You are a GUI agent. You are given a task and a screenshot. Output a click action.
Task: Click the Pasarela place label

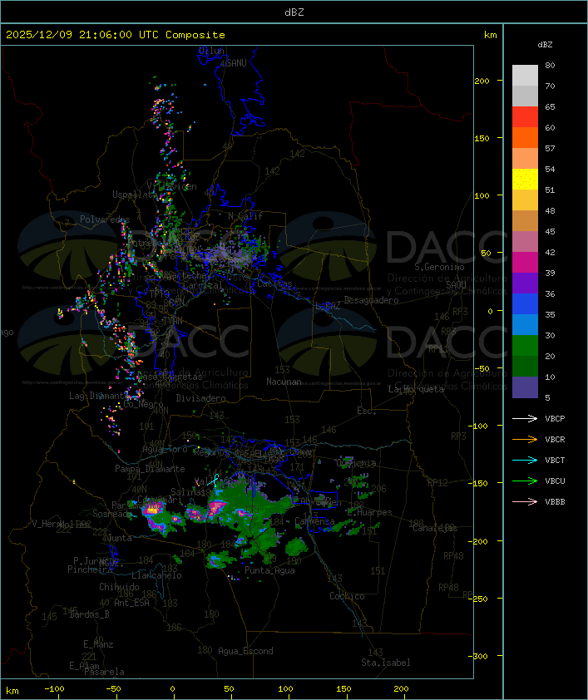tap(104, 672)
